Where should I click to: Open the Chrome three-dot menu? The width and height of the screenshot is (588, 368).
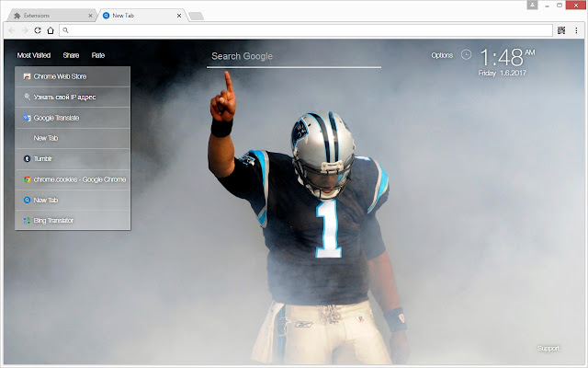[x=576, y=30]
